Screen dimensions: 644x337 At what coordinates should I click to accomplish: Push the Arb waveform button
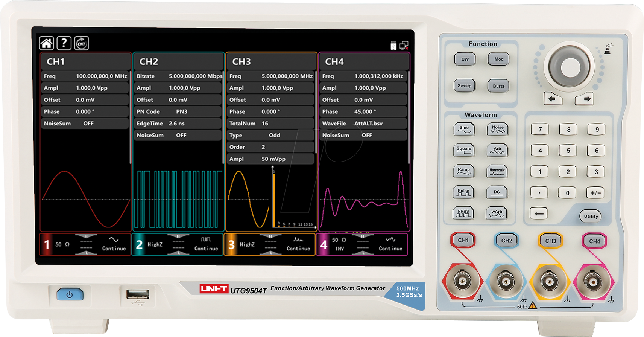tap(497, 151)
